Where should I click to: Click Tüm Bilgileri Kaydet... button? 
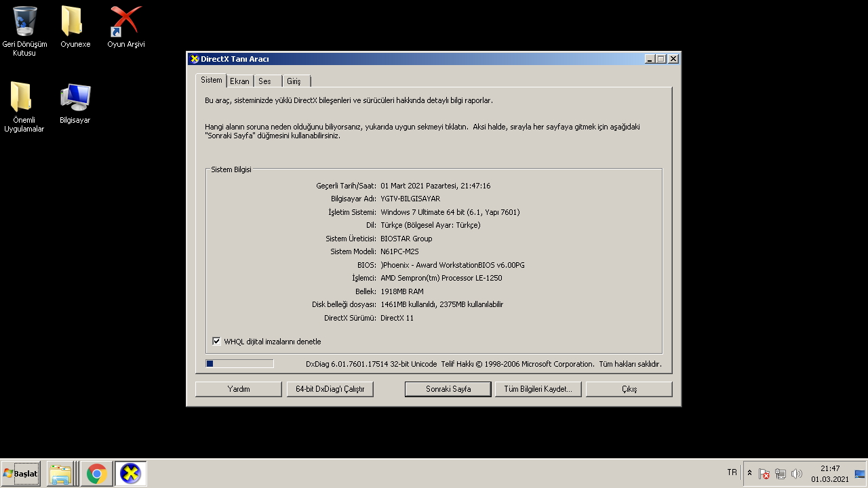[538, 389]
